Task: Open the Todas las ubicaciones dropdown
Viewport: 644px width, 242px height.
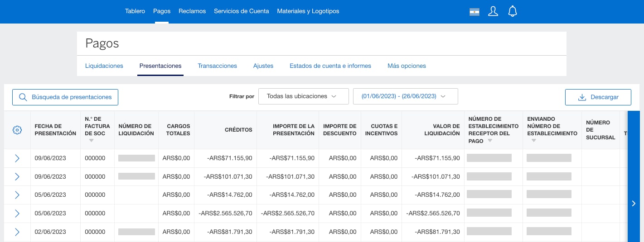Action: (303, 96)
